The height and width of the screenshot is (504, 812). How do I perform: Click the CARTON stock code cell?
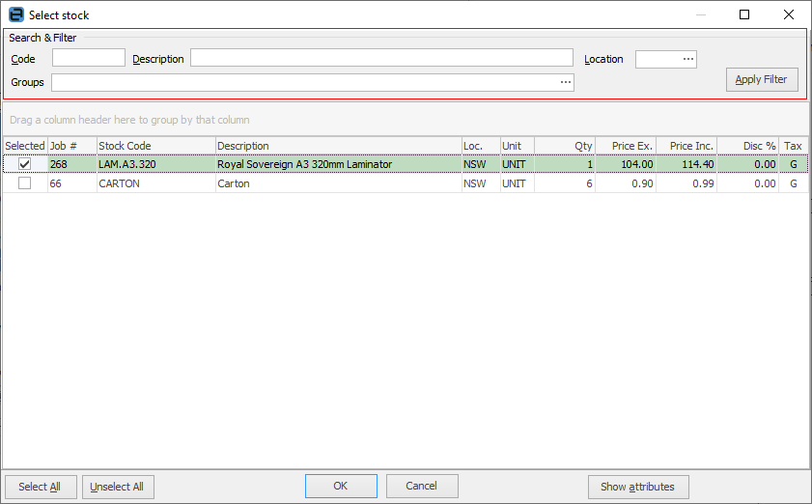click(x=155, y=183)
